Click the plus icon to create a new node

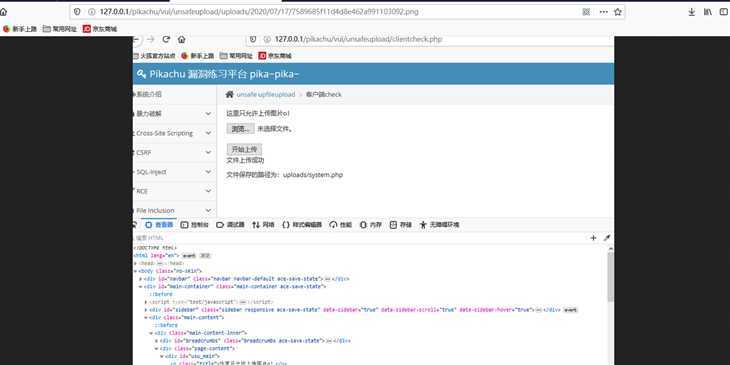593,238
